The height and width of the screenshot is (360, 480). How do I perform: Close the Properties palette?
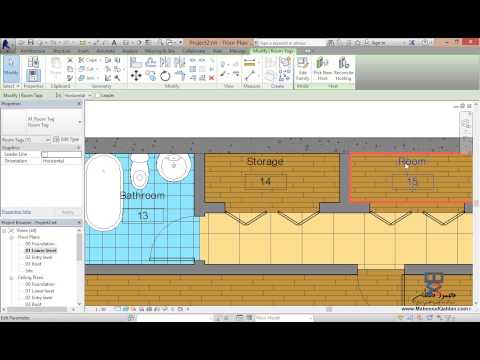pos(79,104)
